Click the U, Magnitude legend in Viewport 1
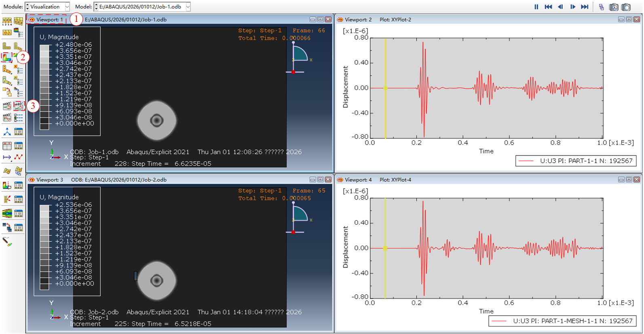 (x=67, y=81)
